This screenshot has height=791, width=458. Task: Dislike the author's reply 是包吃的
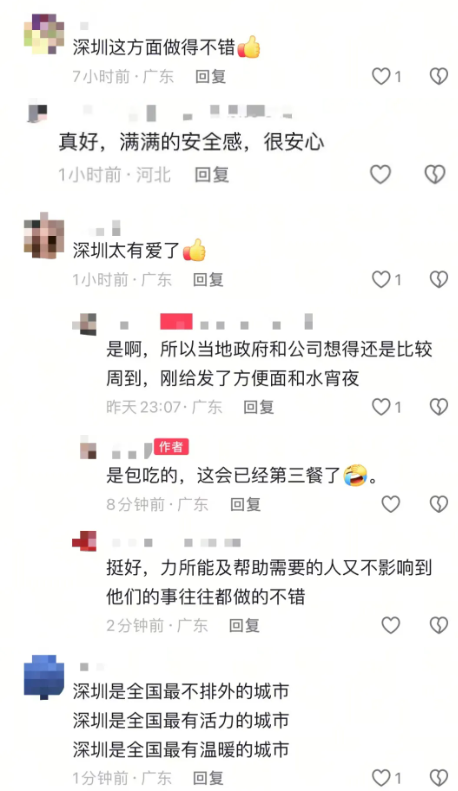click(x=439, y=504)
